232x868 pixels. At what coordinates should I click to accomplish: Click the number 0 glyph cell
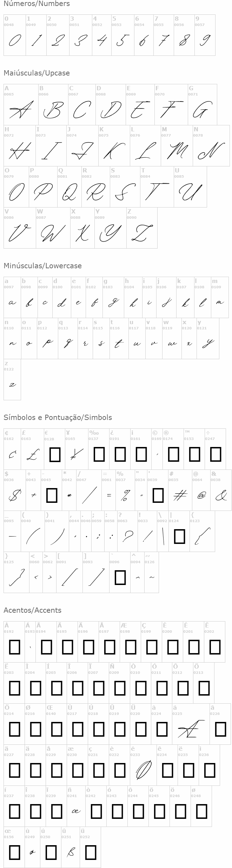tap(14, 35)
